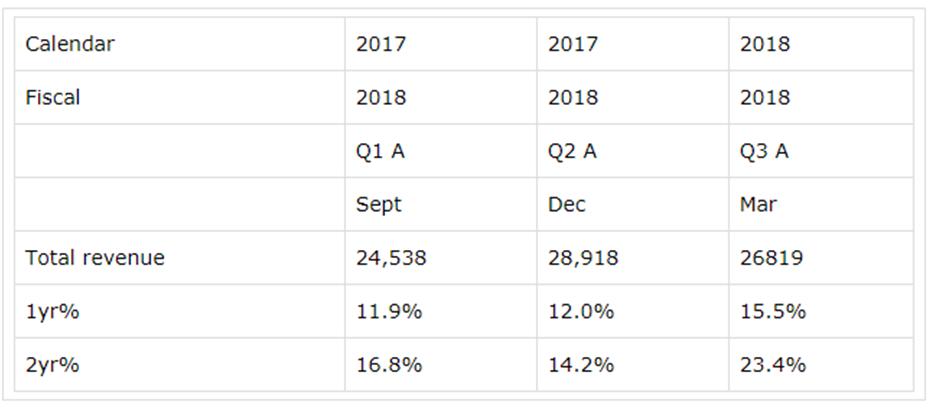Click the 11.9% growth cell
Screen dimensions: 930x408
(x=389, y=311)
